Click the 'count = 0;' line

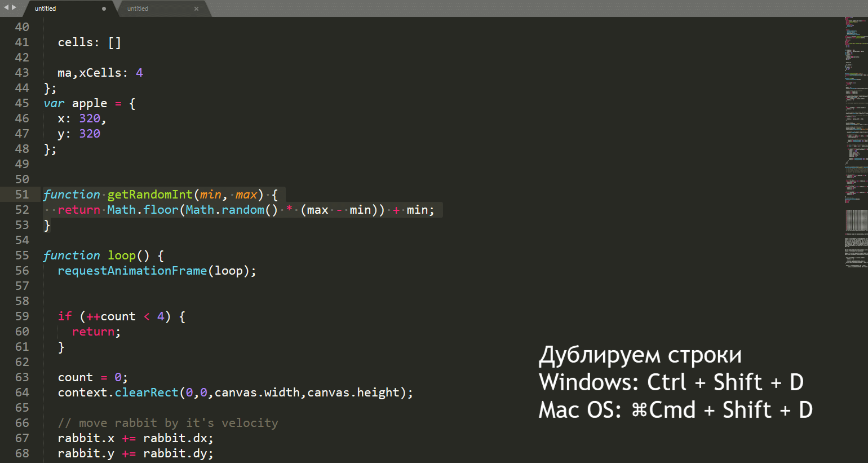pos(93,377)
